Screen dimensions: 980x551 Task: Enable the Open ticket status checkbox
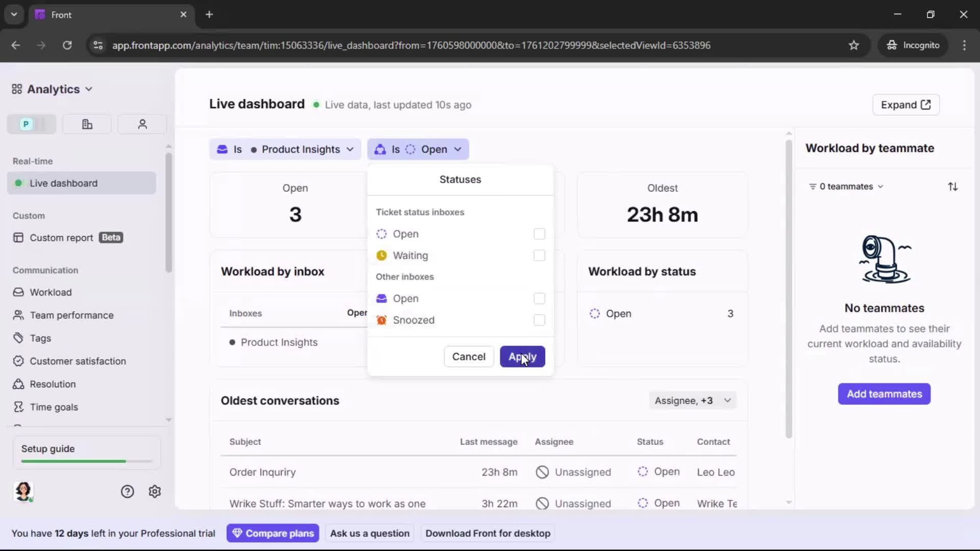pyautogui.click(x=539, y=234)
